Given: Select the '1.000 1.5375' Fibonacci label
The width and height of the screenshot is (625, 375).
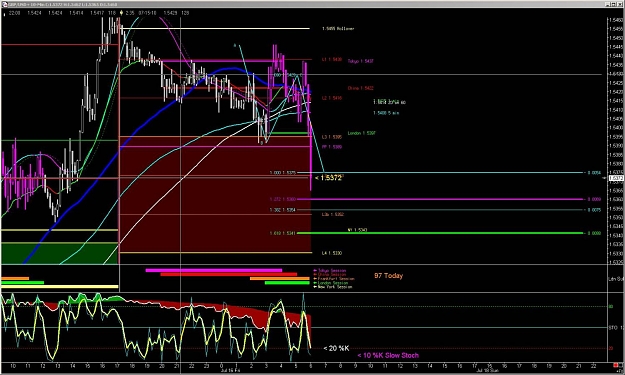Looking at the screenshot, I should (x=283, y=173).
